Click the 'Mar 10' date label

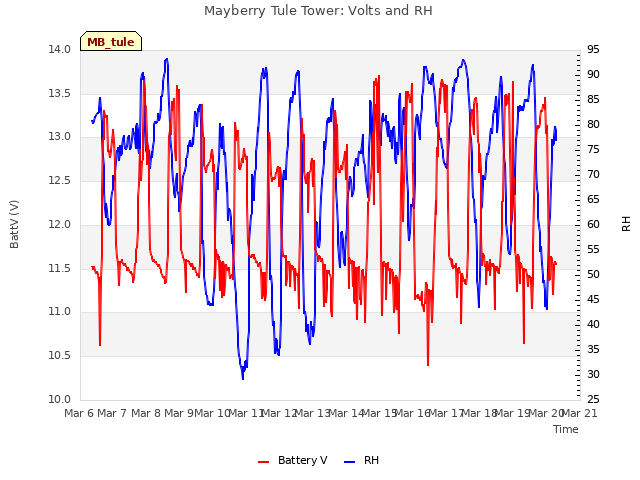[x=212, y=413]
